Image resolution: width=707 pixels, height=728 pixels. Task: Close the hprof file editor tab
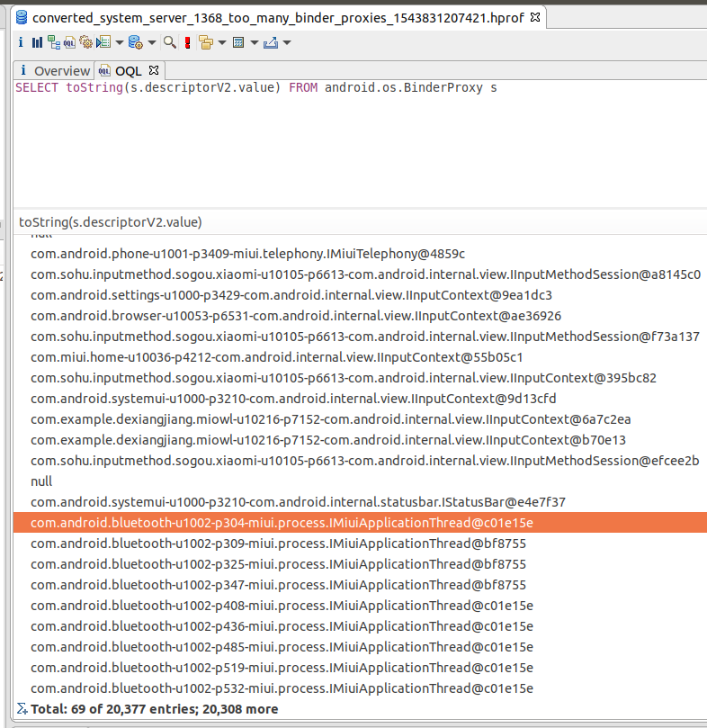click(x=535, y=18)
